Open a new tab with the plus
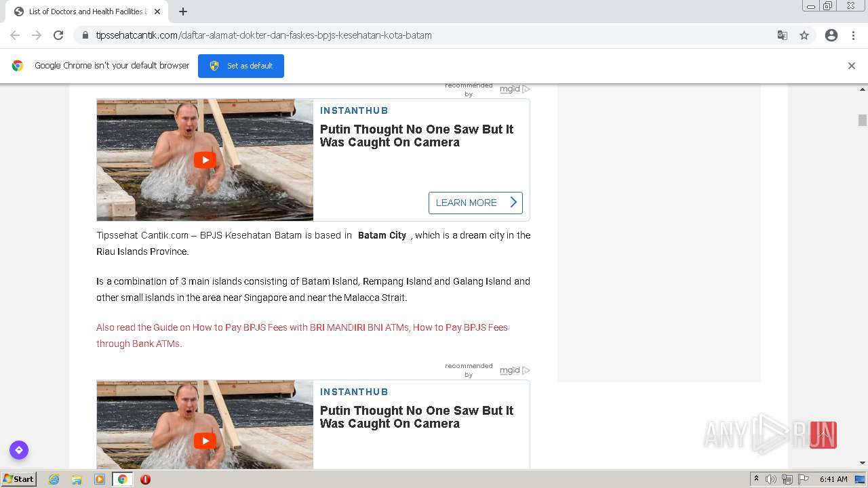 click(x=183, y=12)
